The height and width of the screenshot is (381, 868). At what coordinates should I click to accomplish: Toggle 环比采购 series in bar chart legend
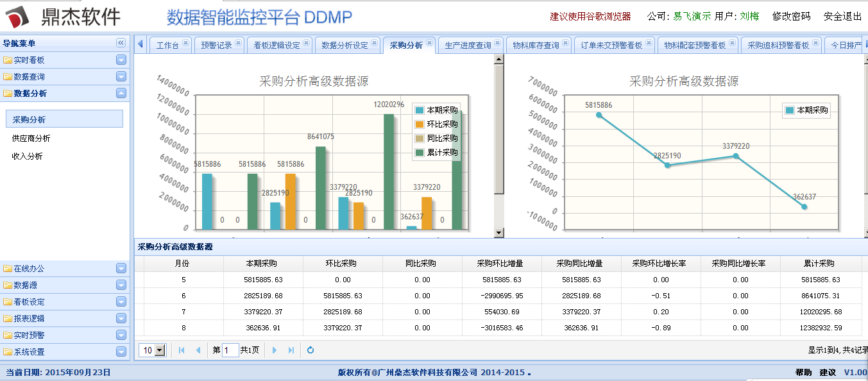tap(436, 124)
